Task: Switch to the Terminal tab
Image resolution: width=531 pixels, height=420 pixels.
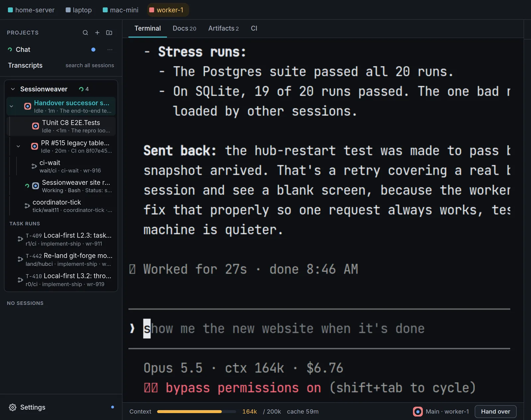Action: tap(147, 28)
